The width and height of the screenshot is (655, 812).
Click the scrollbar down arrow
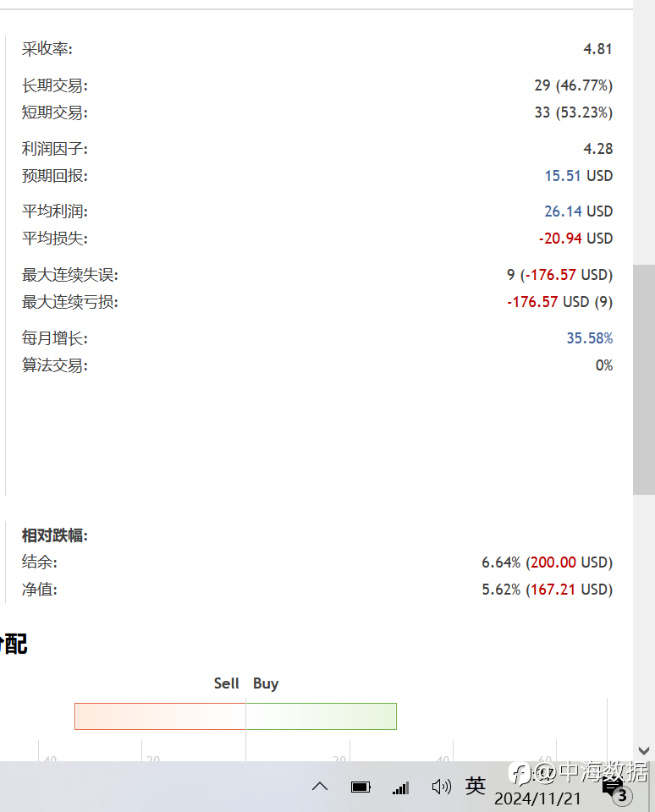point(644,750)
